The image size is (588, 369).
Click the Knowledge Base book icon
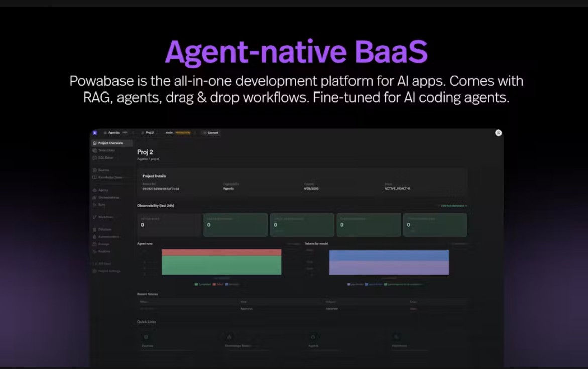coord(95,177)
